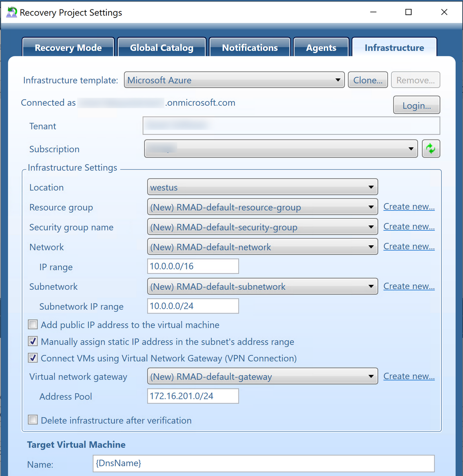463x476 pixels.
Task: Enable adding public IP address to virtual machine
Action: 33,325
